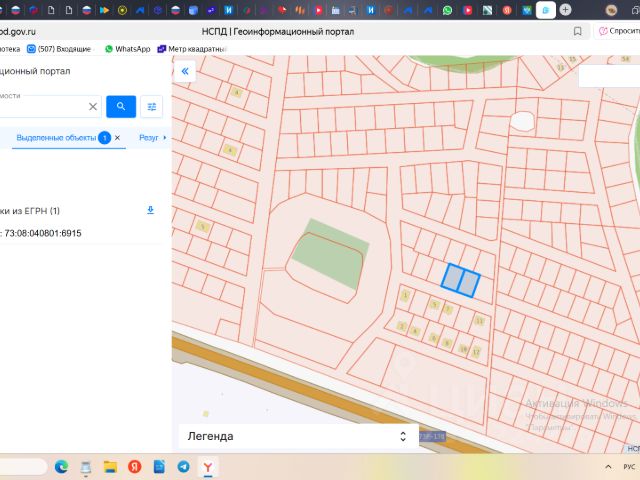Click the Yandex Browser taskbar icon

tap(208, 467)
